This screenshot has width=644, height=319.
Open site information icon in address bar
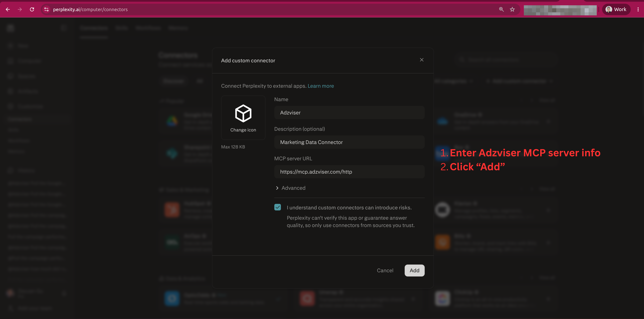pyautogui.click(x=46, y=9)
